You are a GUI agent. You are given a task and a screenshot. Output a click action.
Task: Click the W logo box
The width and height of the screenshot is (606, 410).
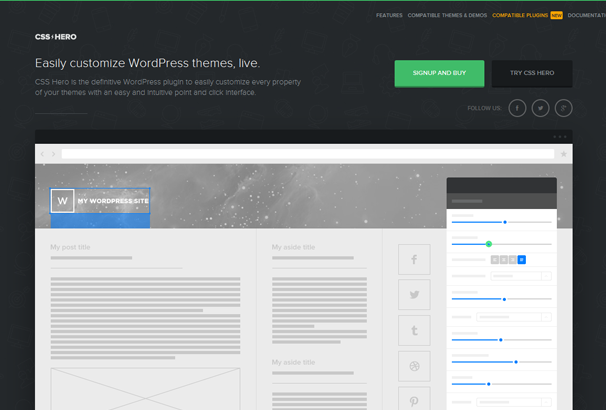tap(62, 201)
